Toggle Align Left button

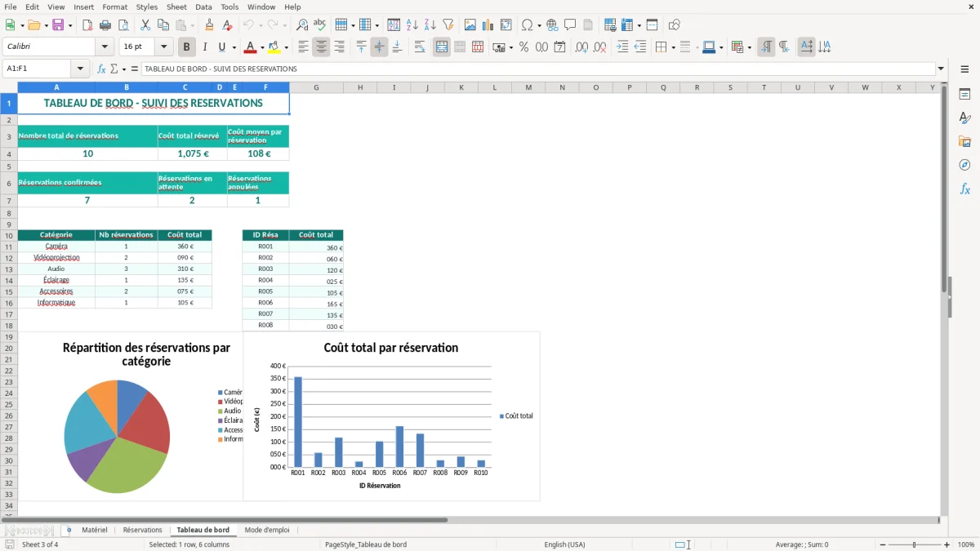[303, 47]
